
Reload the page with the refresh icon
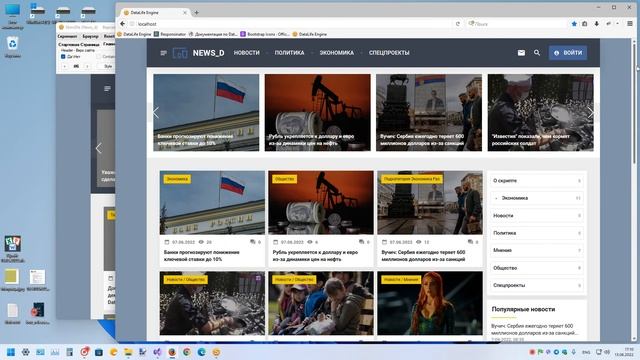click(458, 24)
